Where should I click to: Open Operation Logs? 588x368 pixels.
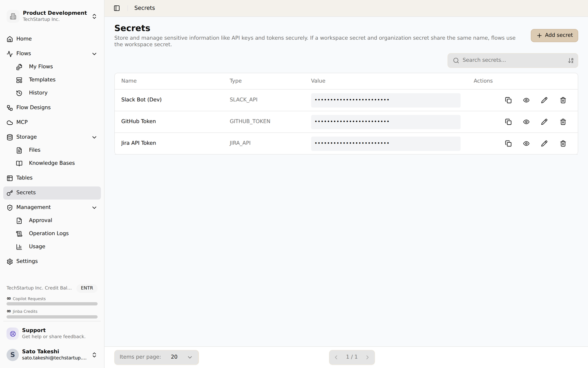tap(57, 233)
